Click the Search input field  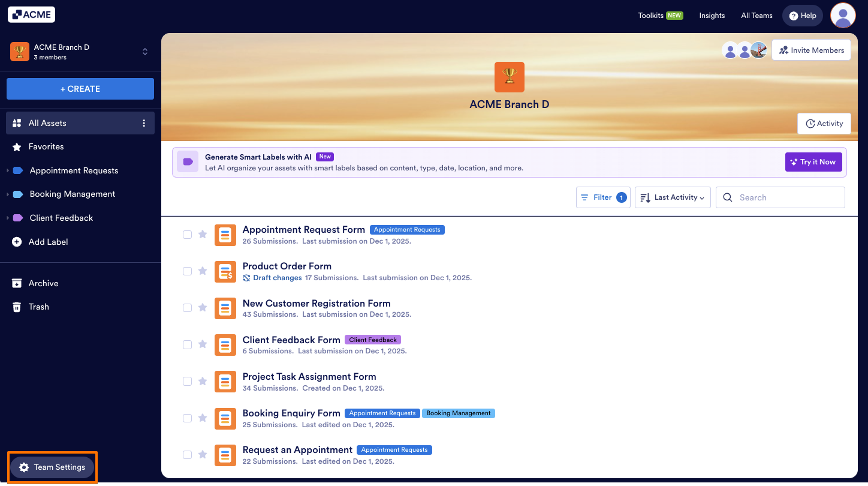pos(780,197)
